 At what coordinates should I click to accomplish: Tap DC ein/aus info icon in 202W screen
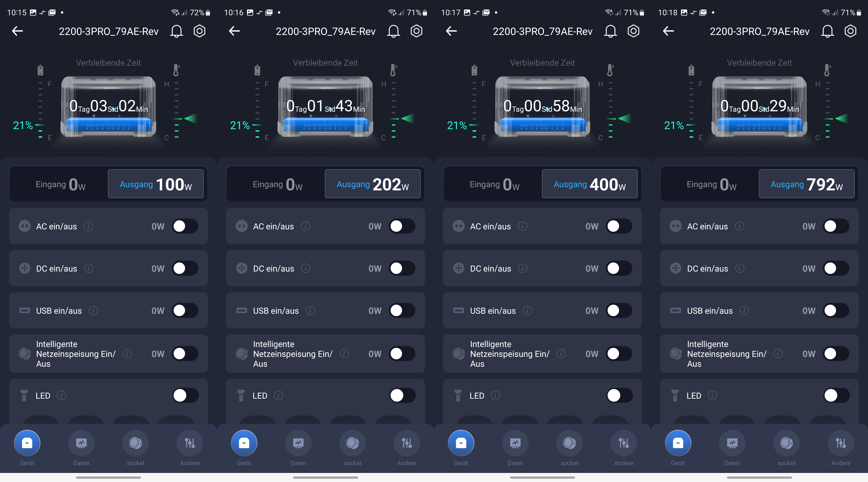(x=306, y=269)
